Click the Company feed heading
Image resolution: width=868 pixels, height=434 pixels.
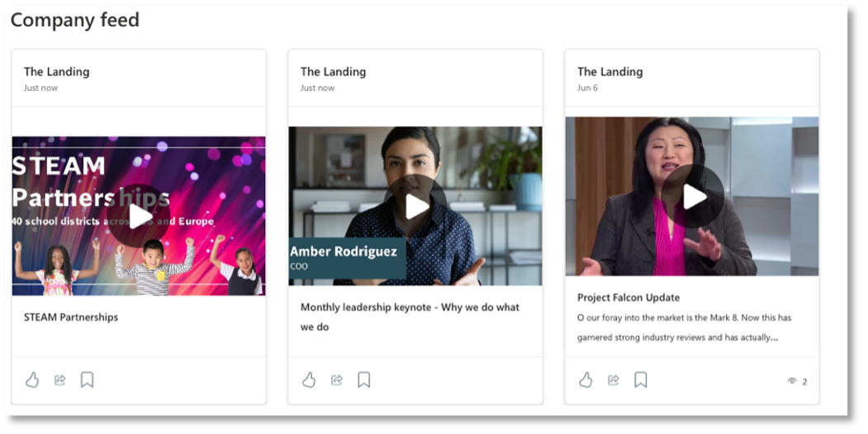point(75,20)
